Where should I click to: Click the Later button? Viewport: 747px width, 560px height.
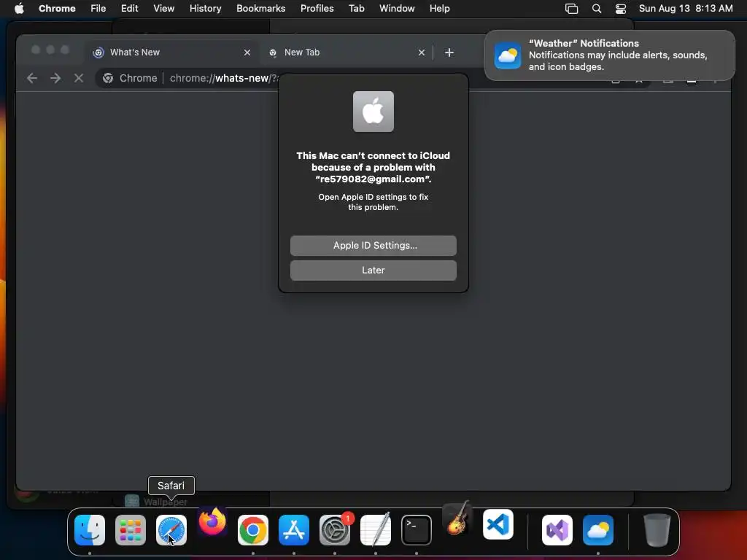click(373, 271)
